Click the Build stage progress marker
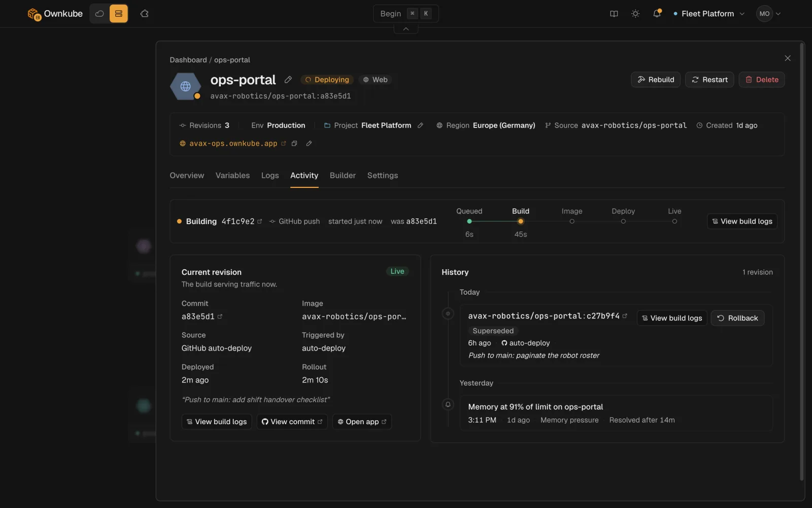 coord(521,221)
